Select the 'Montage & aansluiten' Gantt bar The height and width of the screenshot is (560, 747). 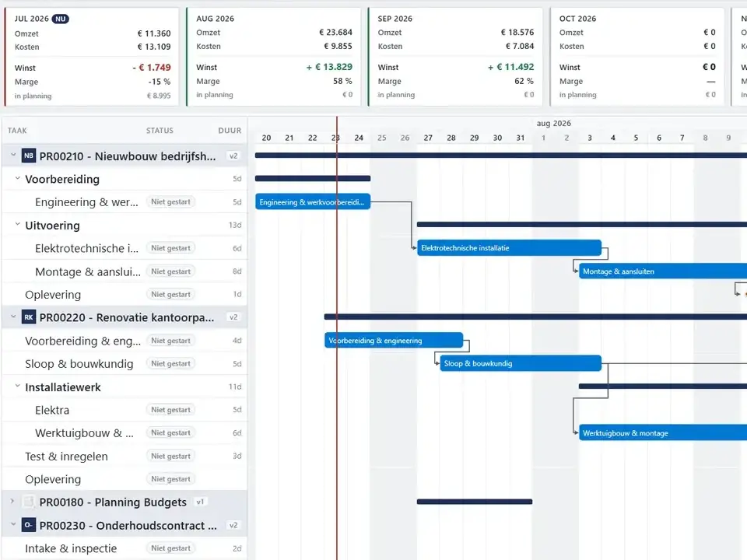tap(663, 271)
